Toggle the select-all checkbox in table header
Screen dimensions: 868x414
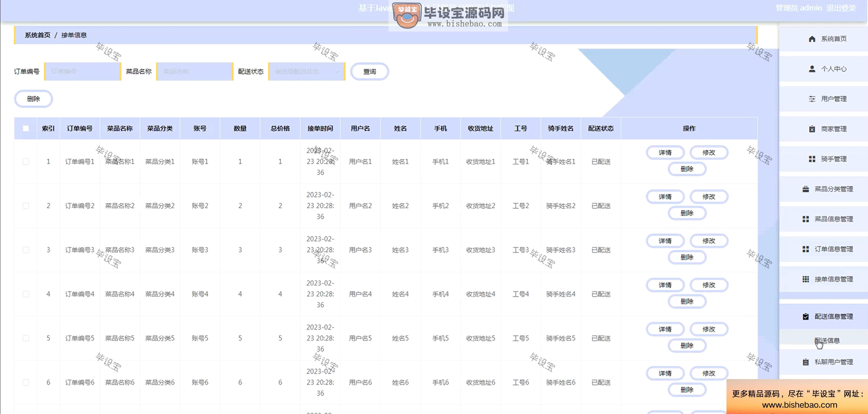coord(26,128)
